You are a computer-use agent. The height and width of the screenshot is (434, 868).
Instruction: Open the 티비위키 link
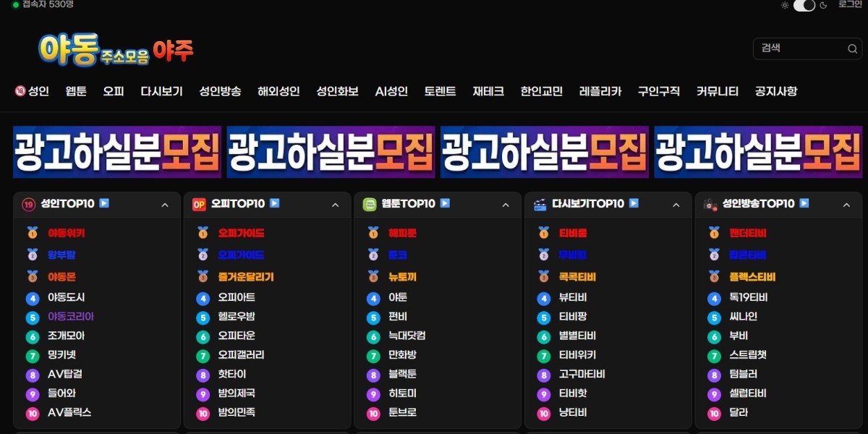(x=578, y=356)
